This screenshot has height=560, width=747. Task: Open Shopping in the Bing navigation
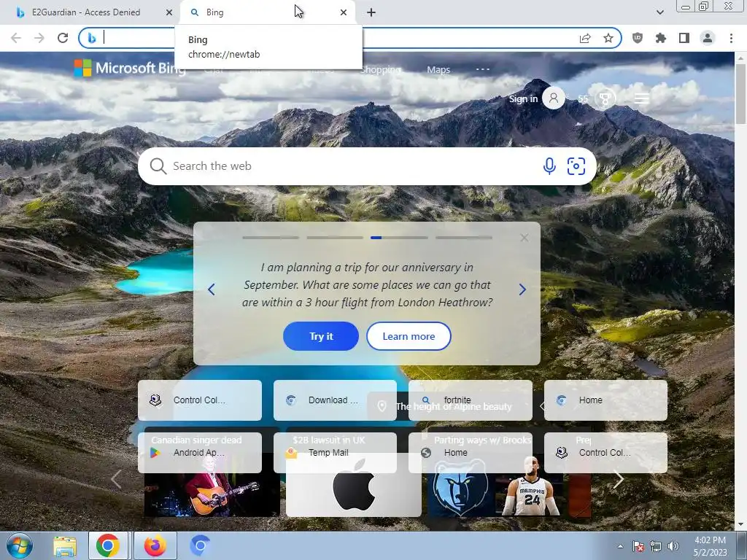coord(380,69)
